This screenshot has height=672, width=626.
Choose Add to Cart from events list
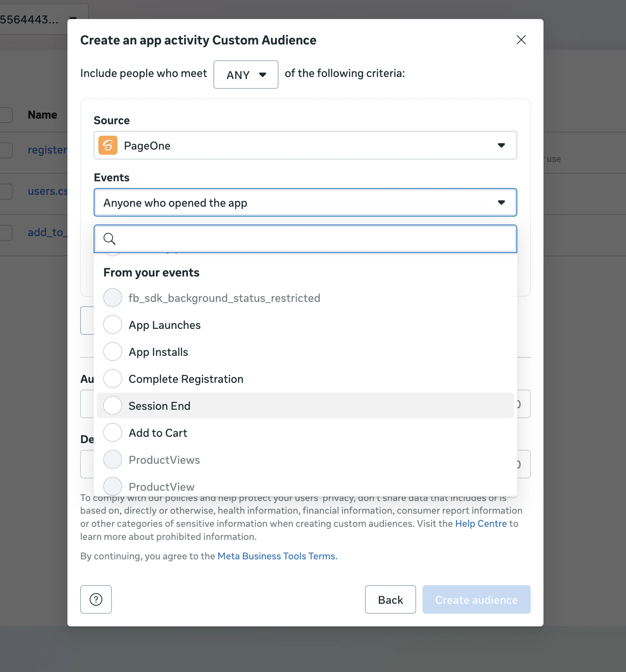pos(113,433)
